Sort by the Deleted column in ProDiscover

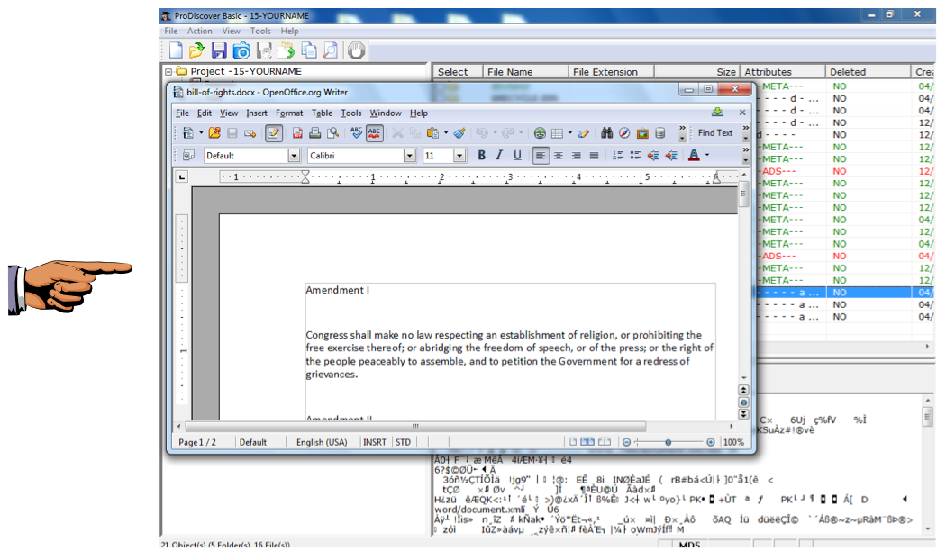pyautogui.click(x=867, y=72)
